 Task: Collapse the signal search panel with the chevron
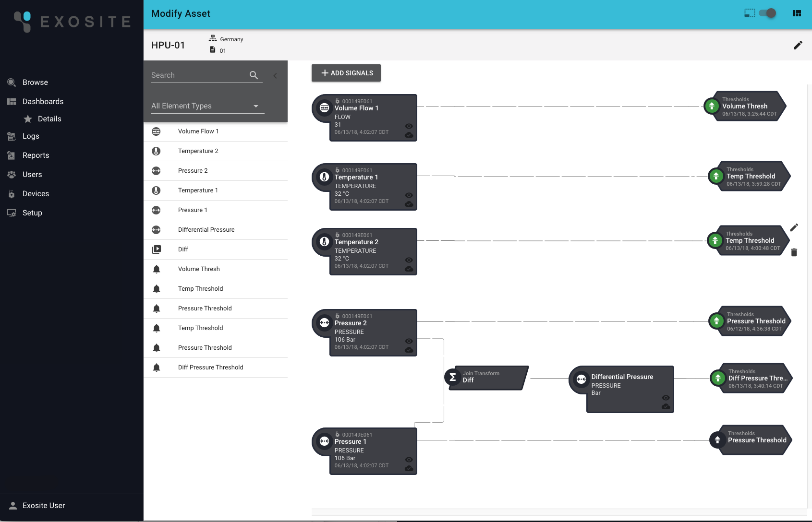(x=275, y=75)
